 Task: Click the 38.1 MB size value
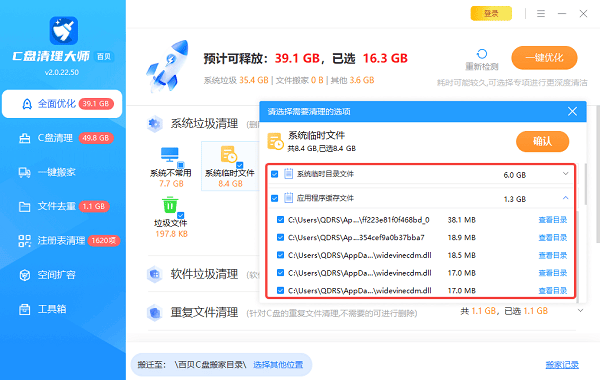461,220
